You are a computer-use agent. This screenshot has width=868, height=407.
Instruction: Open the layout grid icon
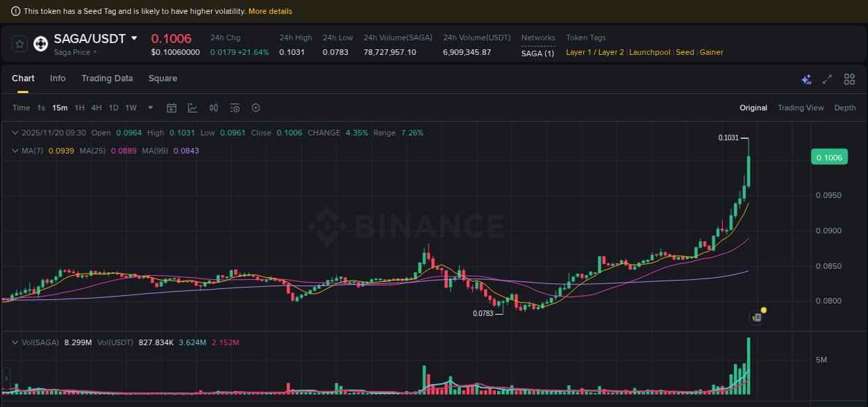pos(849,79)
